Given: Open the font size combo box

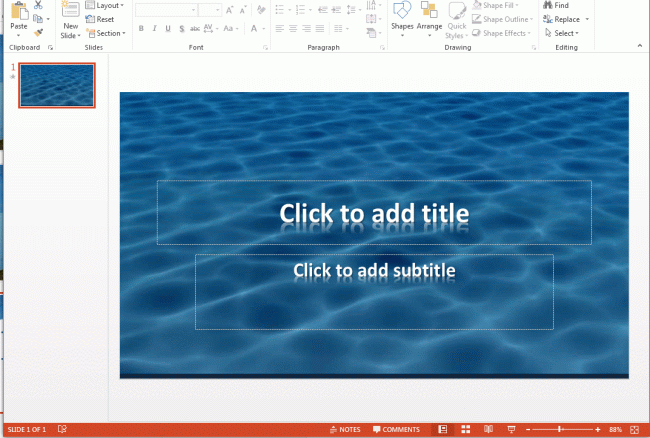Looking at the screenshot, I should 210,10.
